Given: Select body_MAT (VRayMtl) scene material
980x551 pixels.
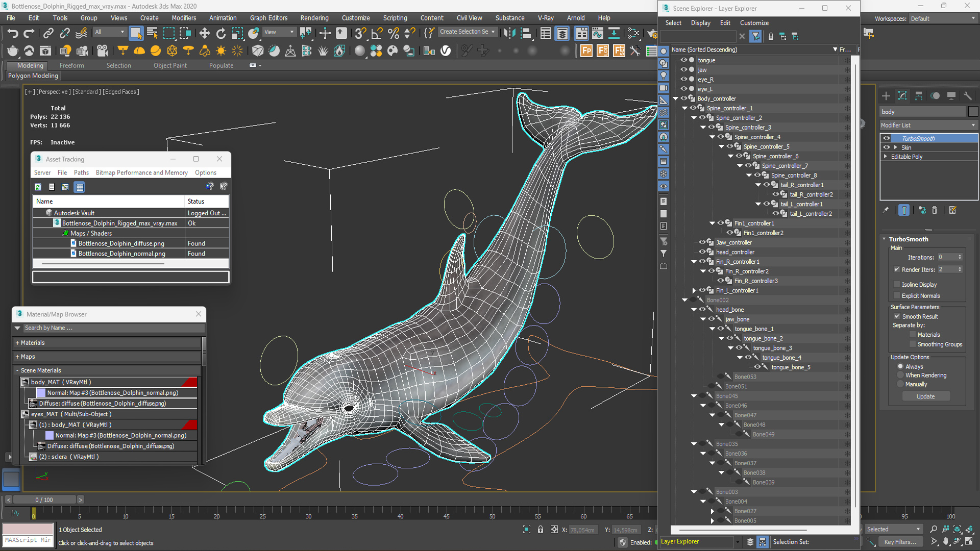Looking at the screenshot, I should (x=109, y=382).
